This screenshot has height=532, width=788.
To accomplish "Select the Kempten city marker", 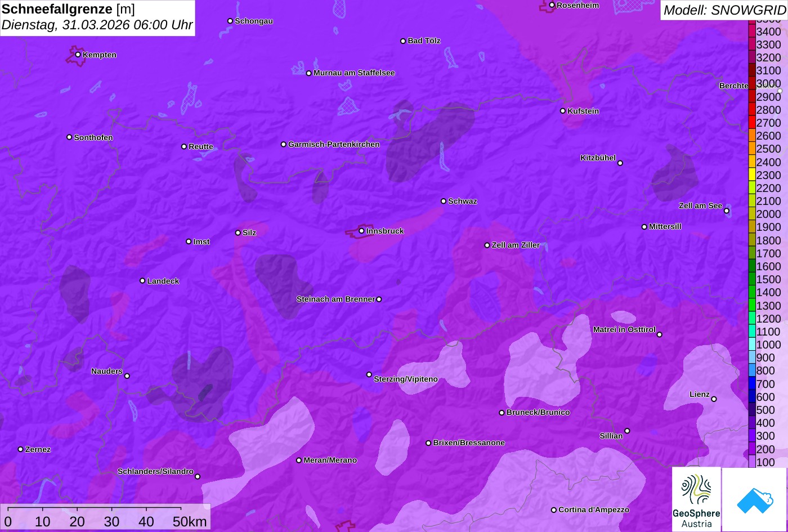I will click(78, 55).
